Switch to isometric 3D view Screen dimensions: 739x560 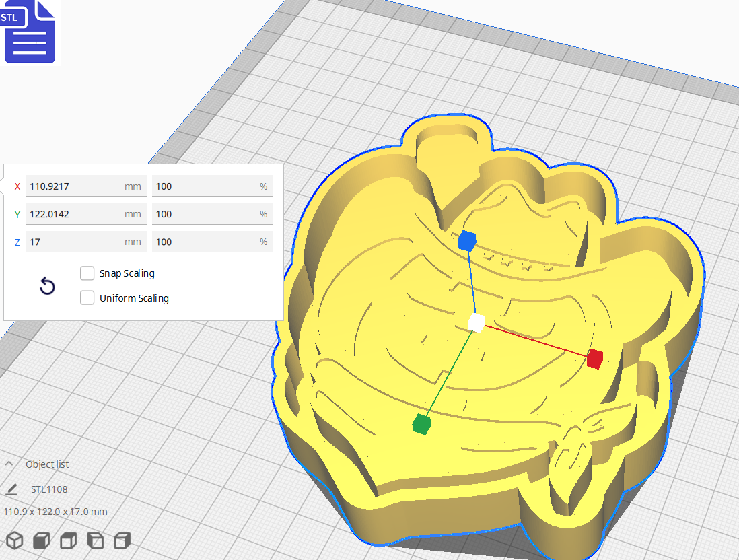(13, 540)
